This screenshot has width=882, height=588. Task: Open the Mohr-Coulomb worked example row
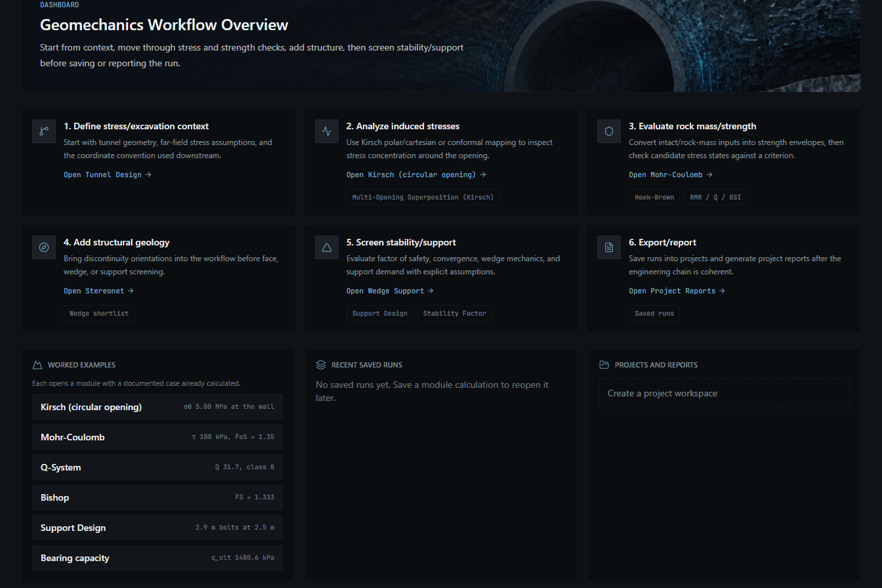[x=157, y=437]
